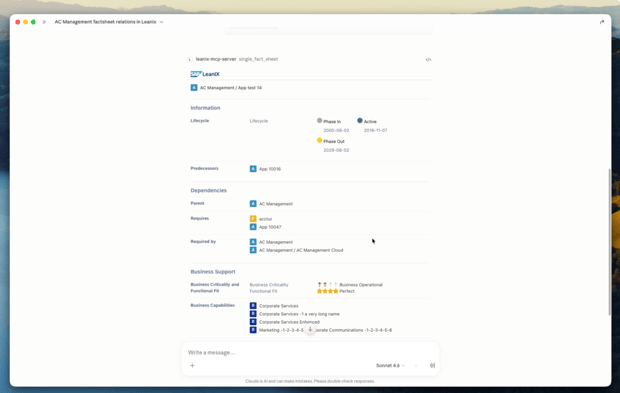Image resolution: width=620 pixels, height=393 pixels.
Task: Click the plus attachment button
Action: click(x=193, y=365)
